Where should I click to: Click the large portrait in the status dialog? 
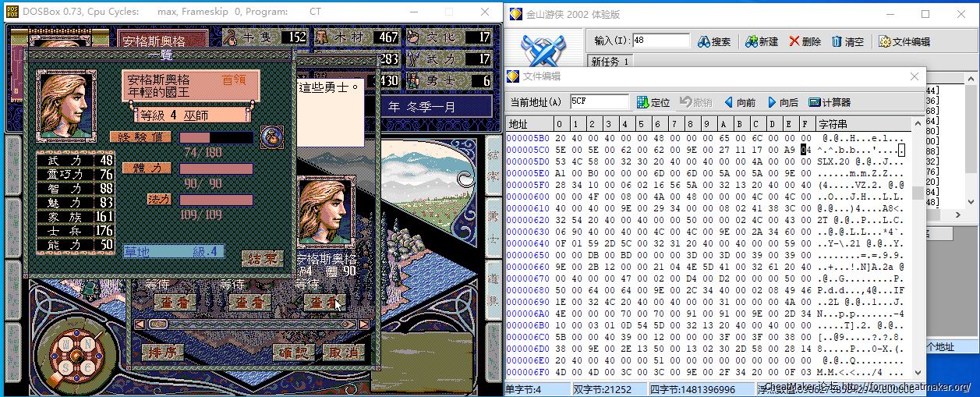[x=65, y=108]
